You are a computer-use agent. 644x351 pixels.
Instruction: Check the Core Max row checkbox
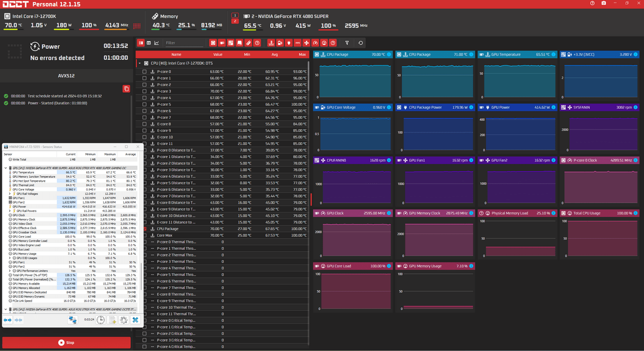(x=145, y=235)
